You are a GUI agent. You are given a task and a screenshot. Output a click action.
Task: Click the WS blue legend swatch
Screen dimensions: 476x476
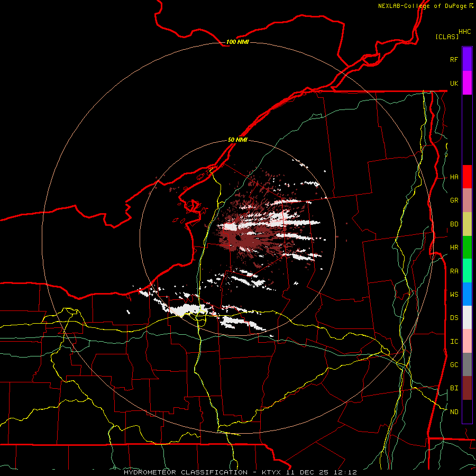tap(467, 294)
